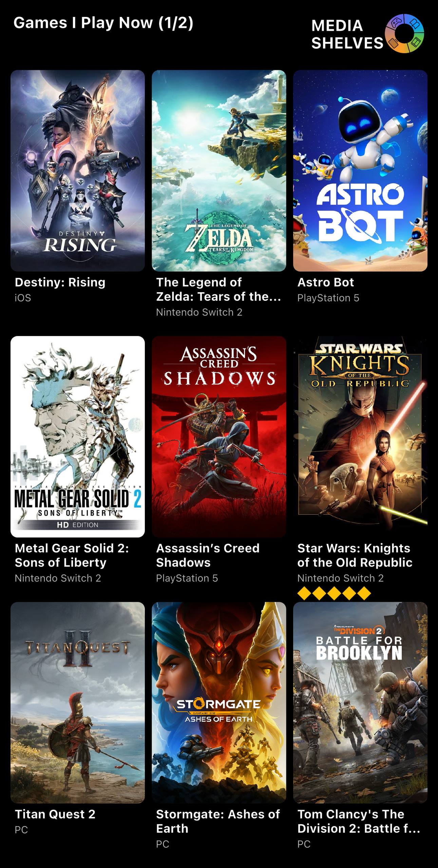The height and width of the screenshot is (868, 438).
Task: Click Nintendo Switch 2 label under Zelda
Action: tap(199, 312)
